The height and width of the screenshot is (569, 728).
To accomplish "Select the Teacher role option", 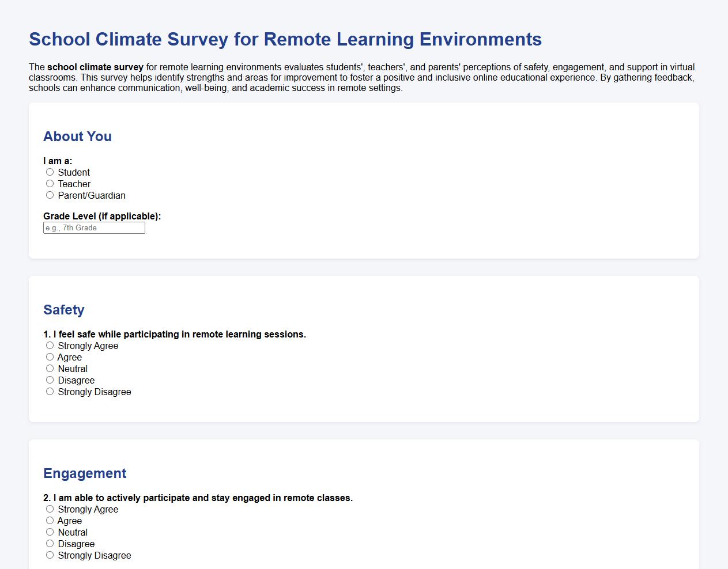I will (50, 183).
